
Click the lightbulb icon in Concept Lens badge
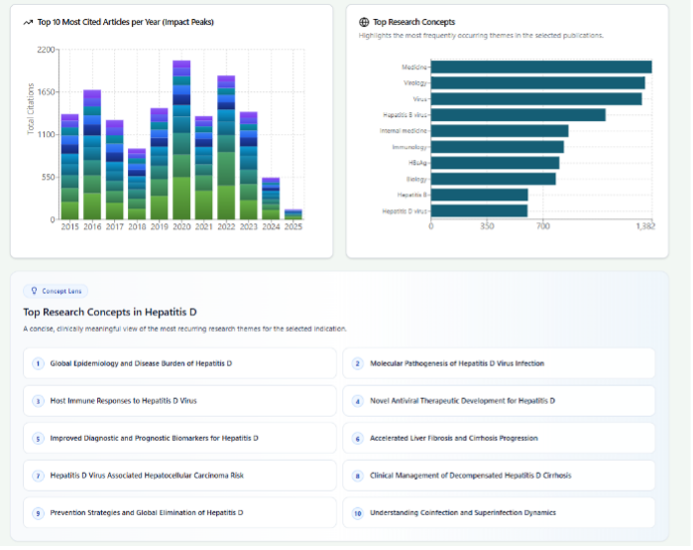tap(34, 291)
